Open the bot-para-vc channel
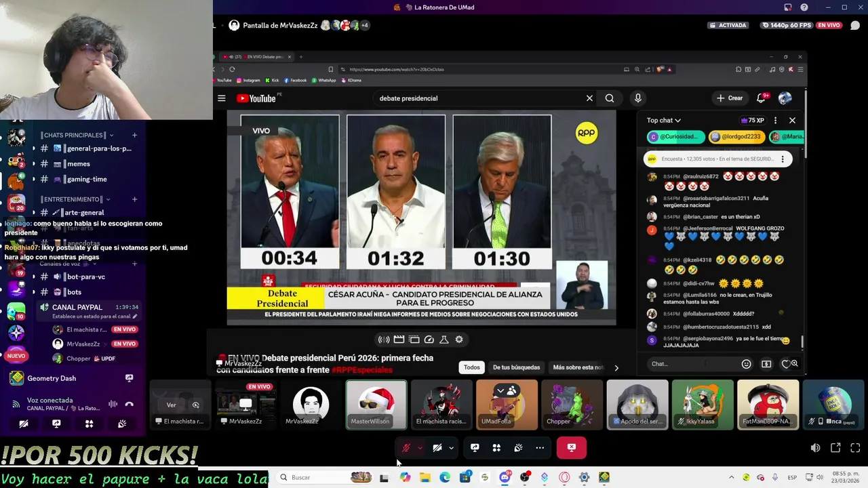 click(x=87, y=277)
